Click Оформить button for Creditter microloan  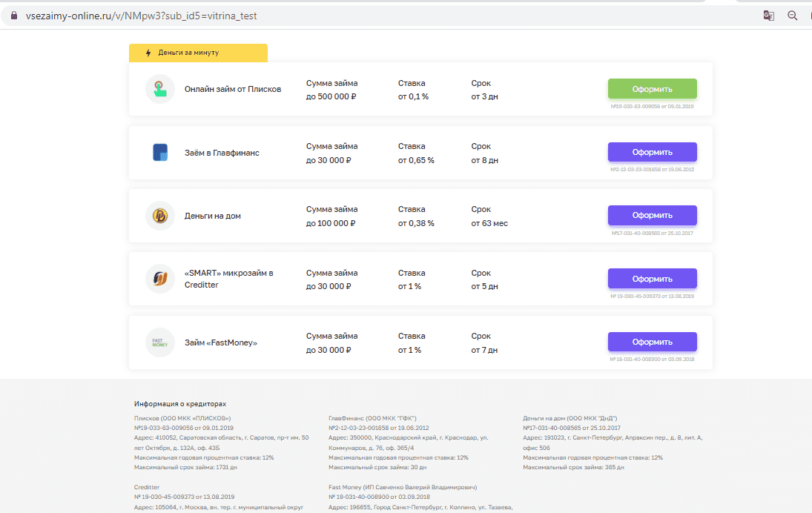click(652, 279)
